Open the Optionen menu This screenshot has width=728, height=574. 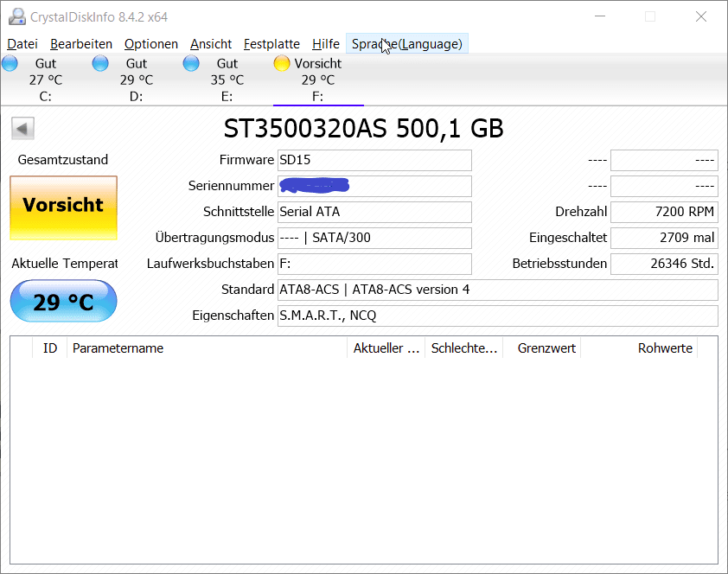pos(151,44)
